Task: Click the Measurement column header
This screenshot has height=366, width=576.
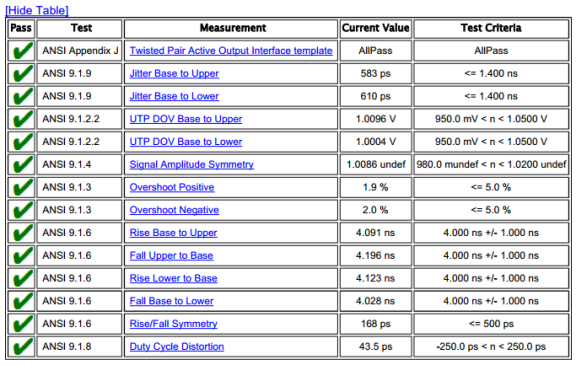Action: (x=233, y=28)
